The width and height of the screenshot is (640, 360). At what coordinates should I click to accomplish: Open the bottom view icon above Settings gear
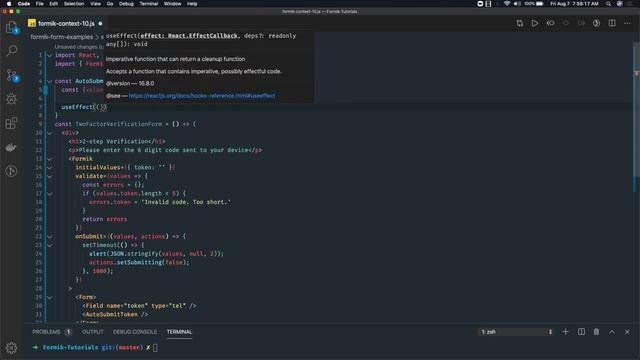(11, 171)
